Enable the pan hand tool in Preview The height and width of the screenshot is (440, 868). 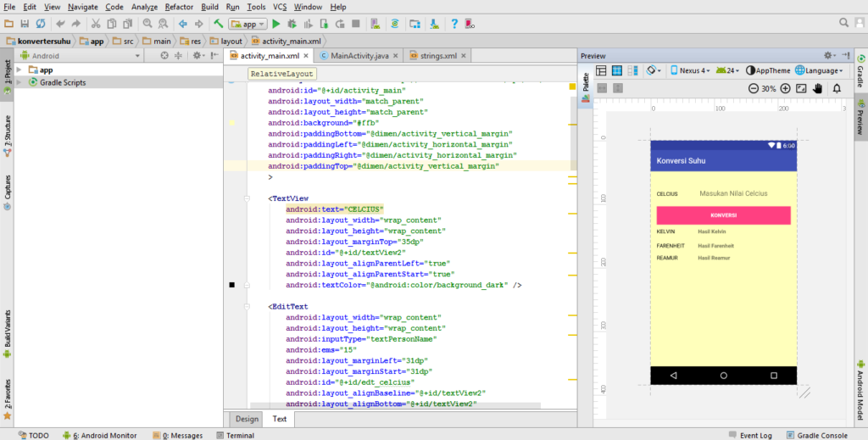click(818, 88)
